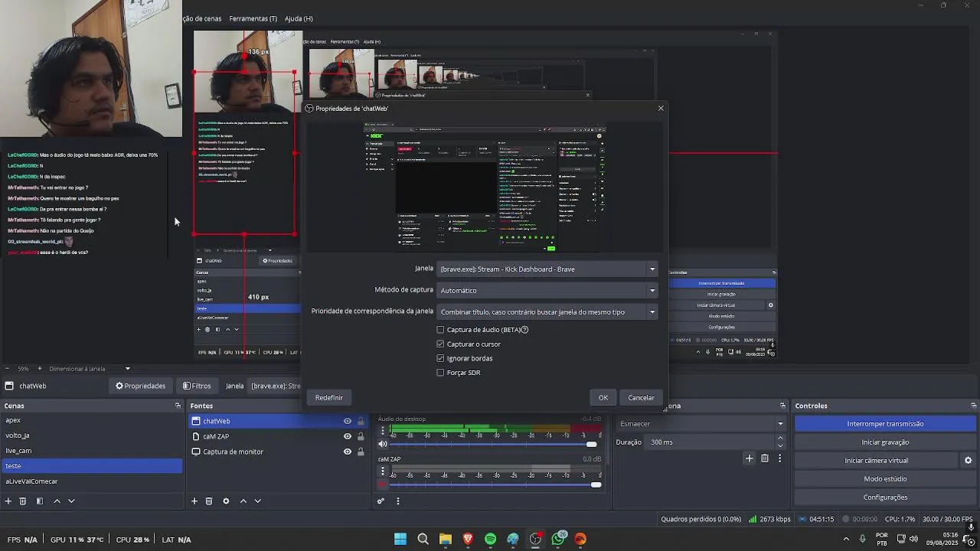Open Windows Start menu
The height and width of the screenshot is (551, 980).
click(400, 539)
